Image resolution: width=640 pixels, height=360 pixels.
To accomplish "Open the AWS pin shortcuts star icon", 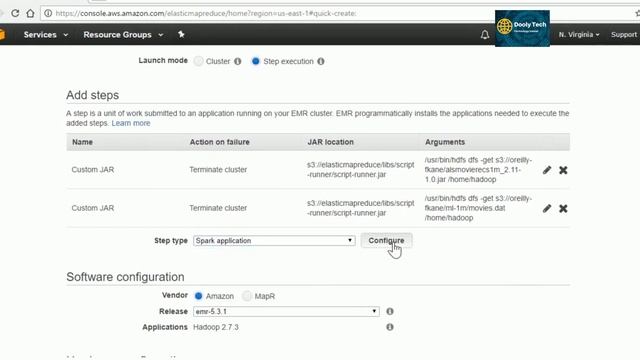I will pos(181,34).
